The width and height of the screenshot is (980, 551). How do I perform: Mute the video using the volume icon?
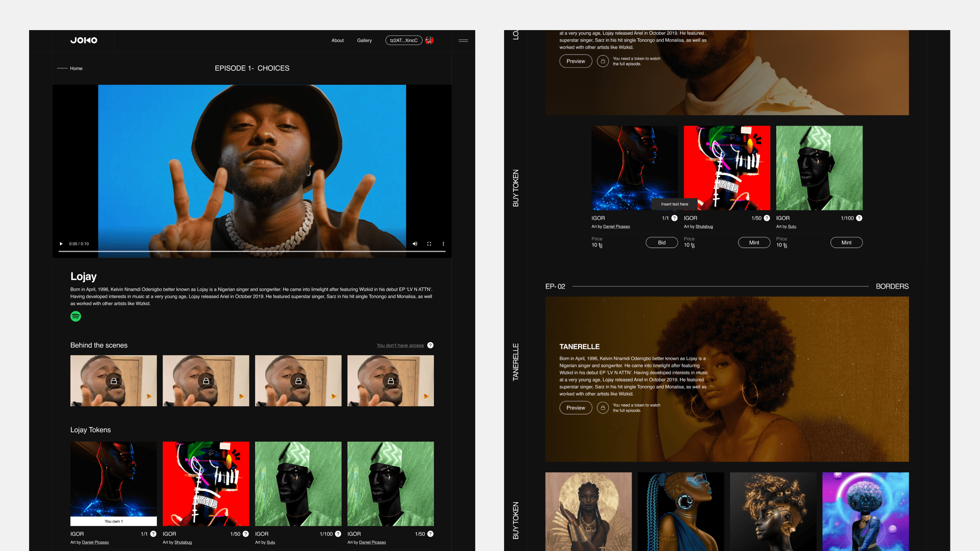tap(415, 244)
